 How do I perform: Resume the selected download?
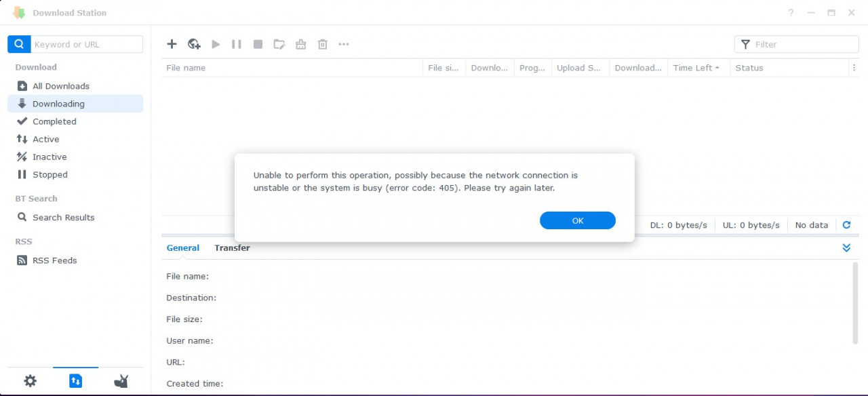[x=216, y=44]
